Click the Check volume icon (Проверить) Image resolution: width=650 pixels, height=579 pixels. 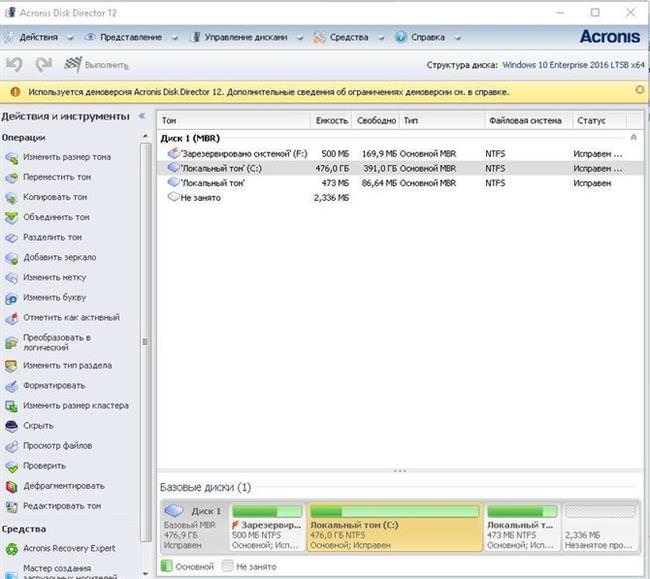click(12, 466)
